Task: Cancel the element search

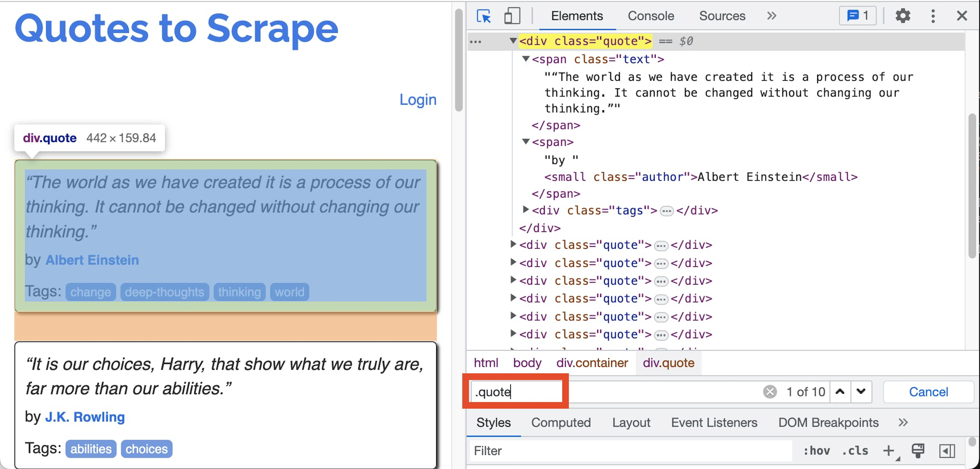Action: point(928,392)
